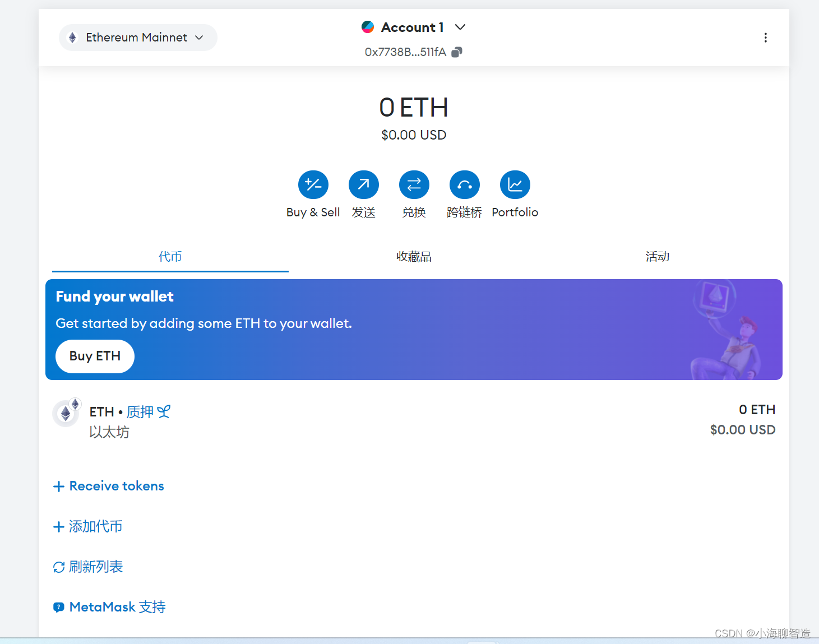Click the ETH token logo in list
The image size is (819, 644).
(x=66, y=414)
